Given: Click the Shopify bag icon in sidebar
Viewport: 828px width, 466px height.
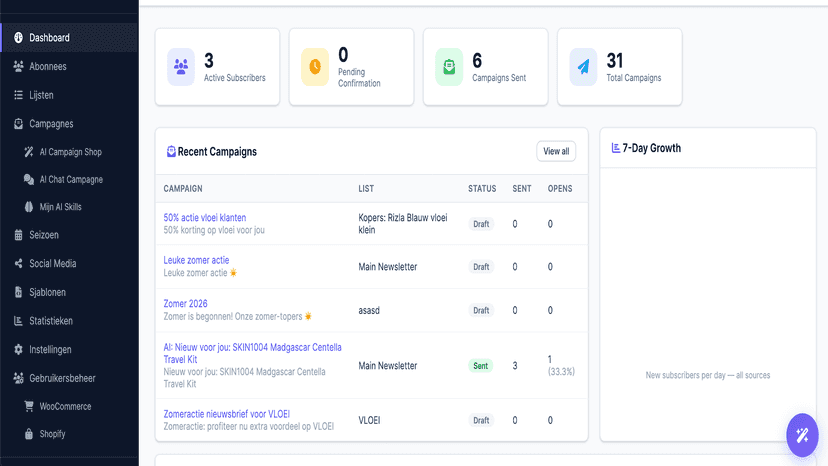Looking at the screenshot, I should click(x=29, y=434).
